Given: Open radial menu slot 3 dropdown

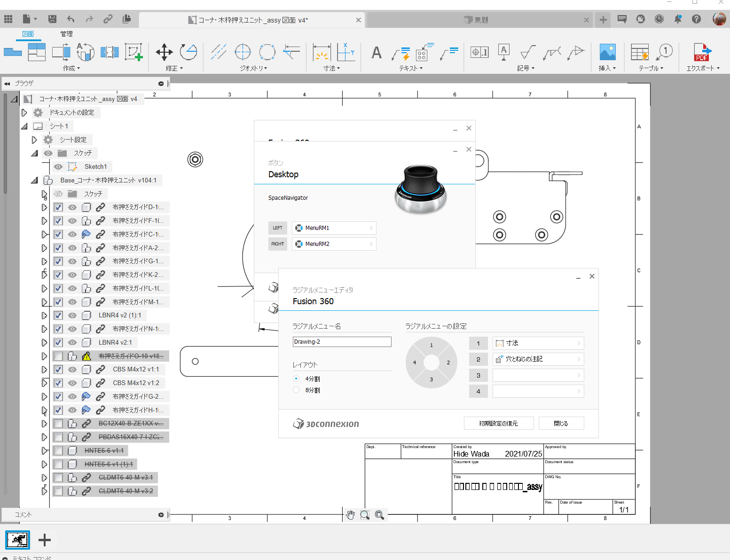Looking at the screenshot, I should click(538, 375).
